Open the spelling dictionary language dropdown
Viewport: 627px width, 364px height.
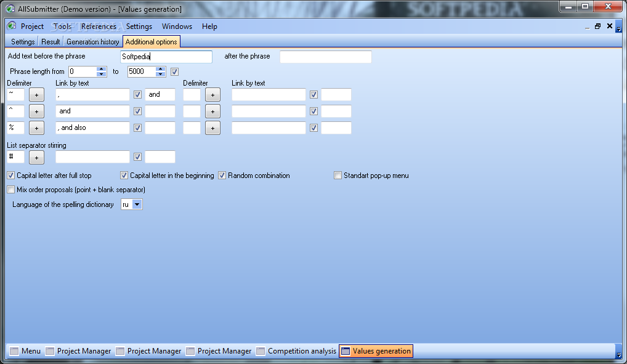137,204
